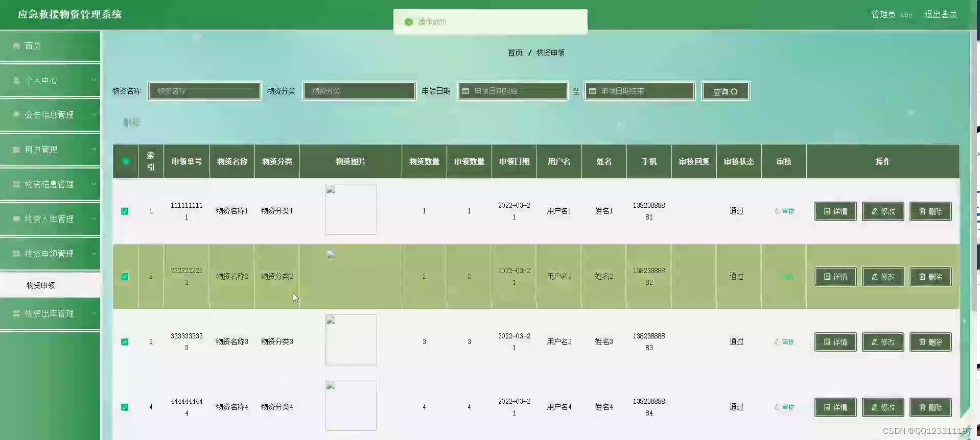Viewport: 980px width, 440px height.
Task: Focus the 物资分类 input field
Action: 359,91
